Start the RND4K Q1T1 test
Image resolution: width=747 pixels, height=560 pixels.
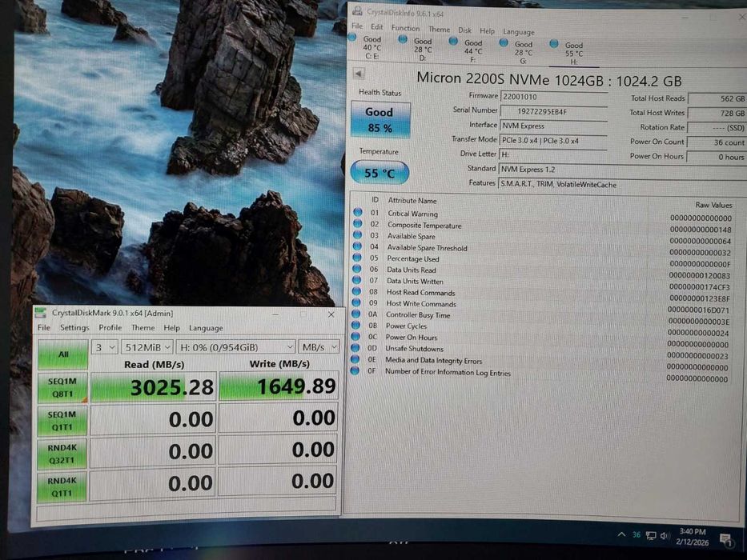pos(62,486)
